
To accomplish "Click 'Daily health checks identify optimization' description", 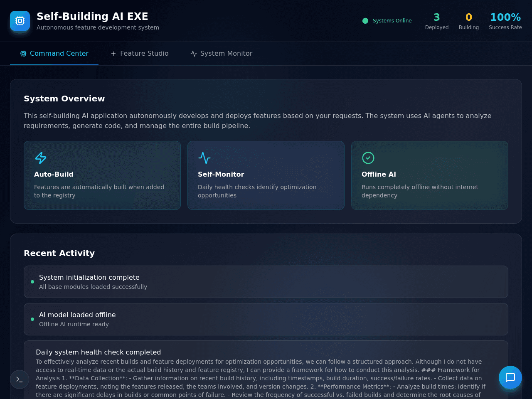I will 257,191.
